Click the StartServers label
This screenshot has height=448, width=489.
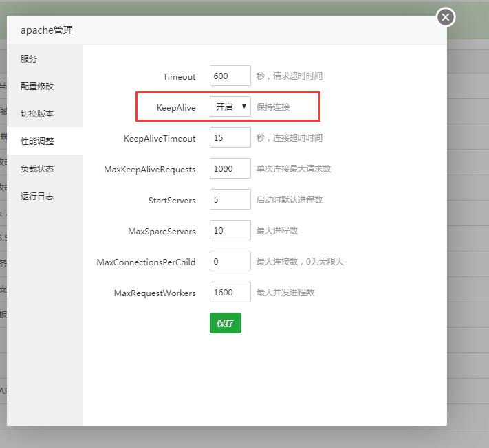[x=172, y=200]
